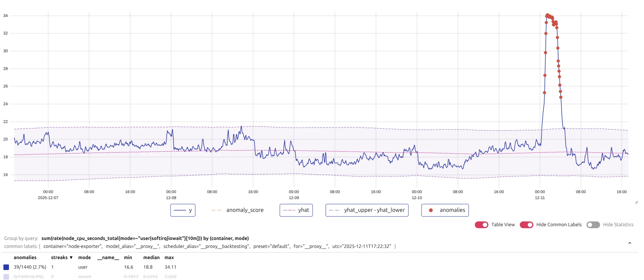The width and height of the screenshot is (644, 280).
Task: Toggle the anomalies legend entry
Action: (x=445, y=210)
